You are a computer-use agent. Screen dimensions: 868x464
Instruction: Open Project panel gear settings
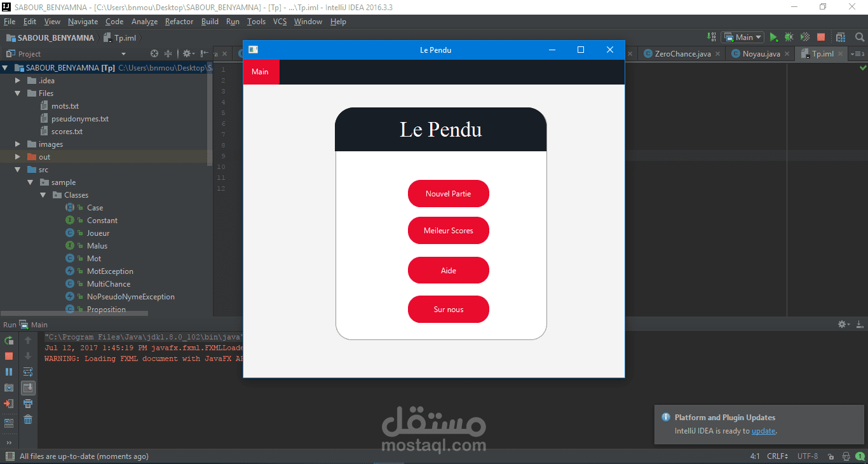187,54
